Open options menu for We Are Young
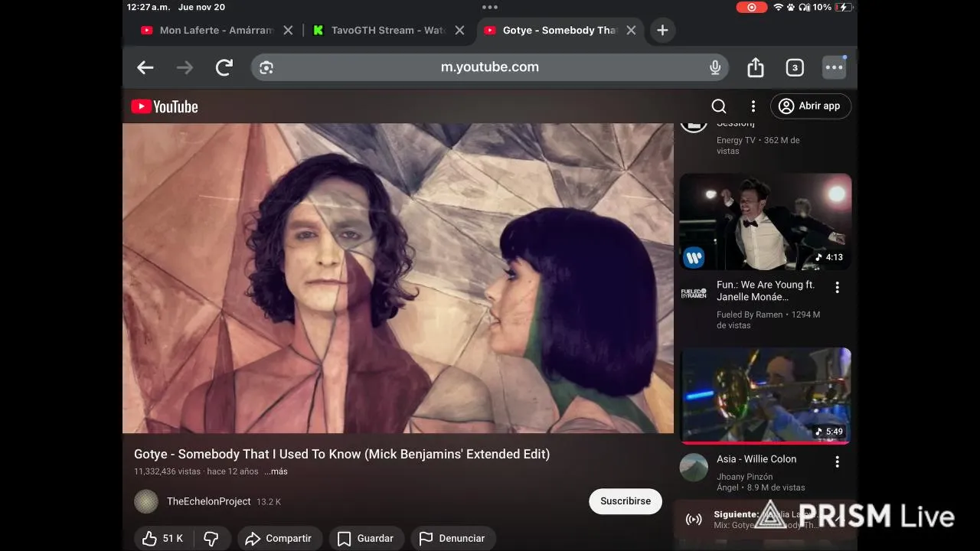The width and height of the screenshot is (980, 551). (837, 288)
